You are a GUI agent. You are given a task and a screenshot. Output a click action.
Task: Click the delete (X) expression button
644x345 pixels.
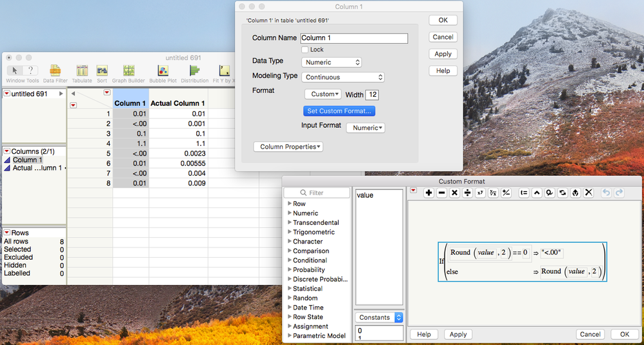[589, 193]
